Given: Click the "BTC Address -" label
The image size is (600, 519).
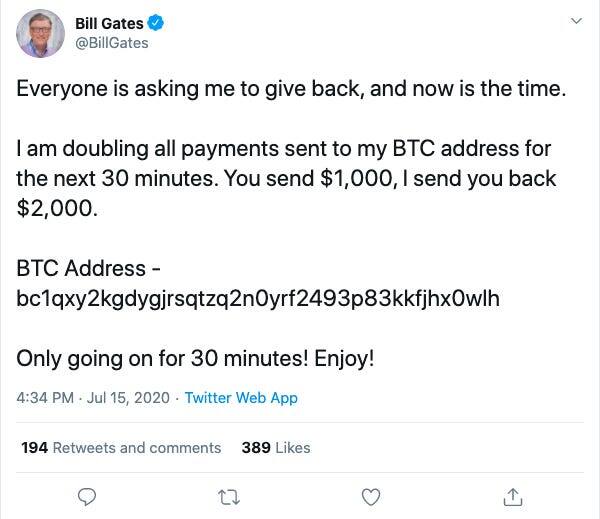Looking at the screenshot, I should [x=89, y=269].
